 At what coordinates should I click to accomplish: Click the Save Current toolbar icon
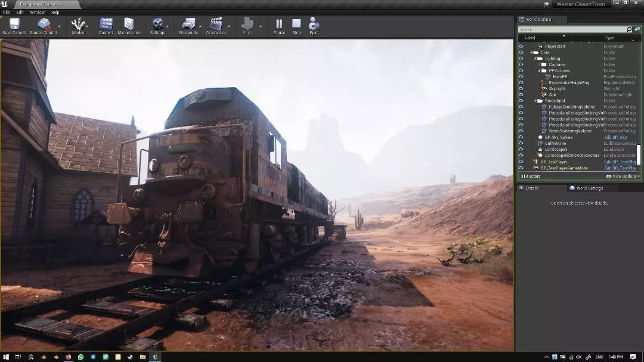(x=14, y=23)
